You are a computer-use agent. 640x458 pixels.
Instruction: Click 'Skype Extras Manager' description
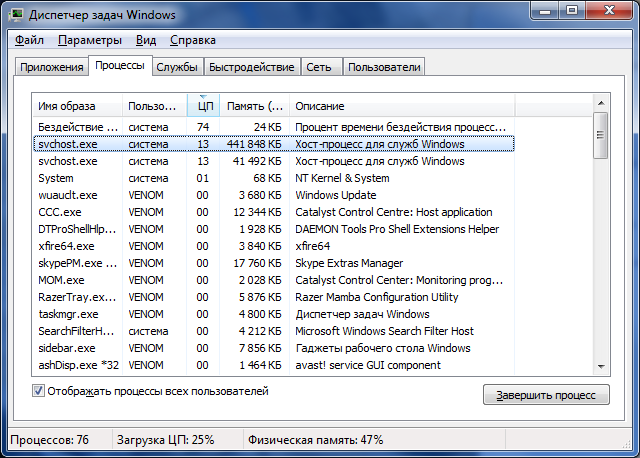pyautogui.click(x=349, y=263)
